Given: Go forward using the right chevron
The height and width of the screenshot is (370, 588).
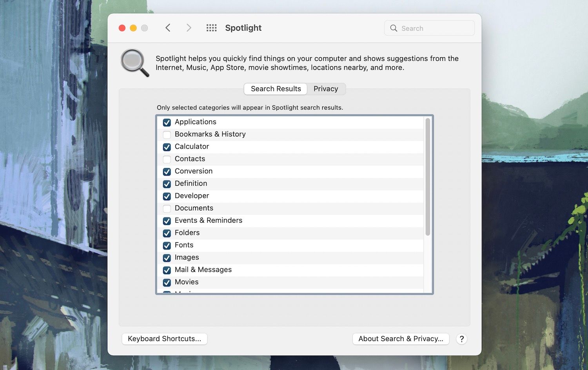Looking at the screenshot, I should (x=189, y=28).
